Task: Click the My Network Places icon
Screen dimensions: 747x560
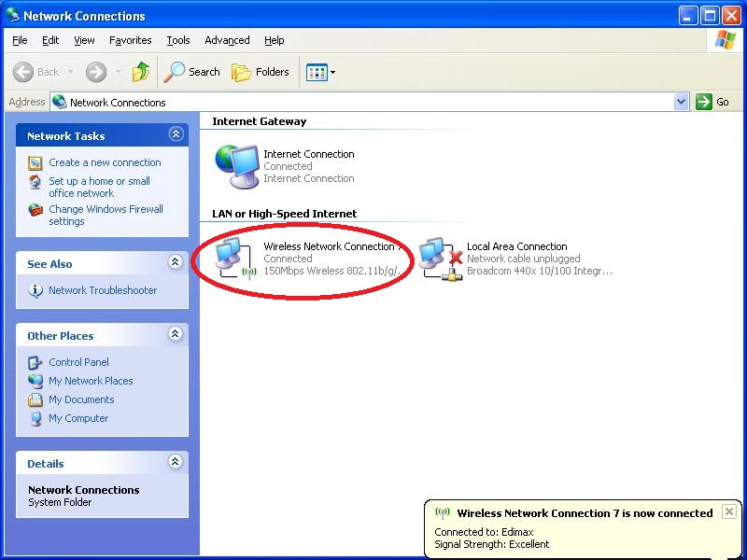Action: (x=35, y=381)
